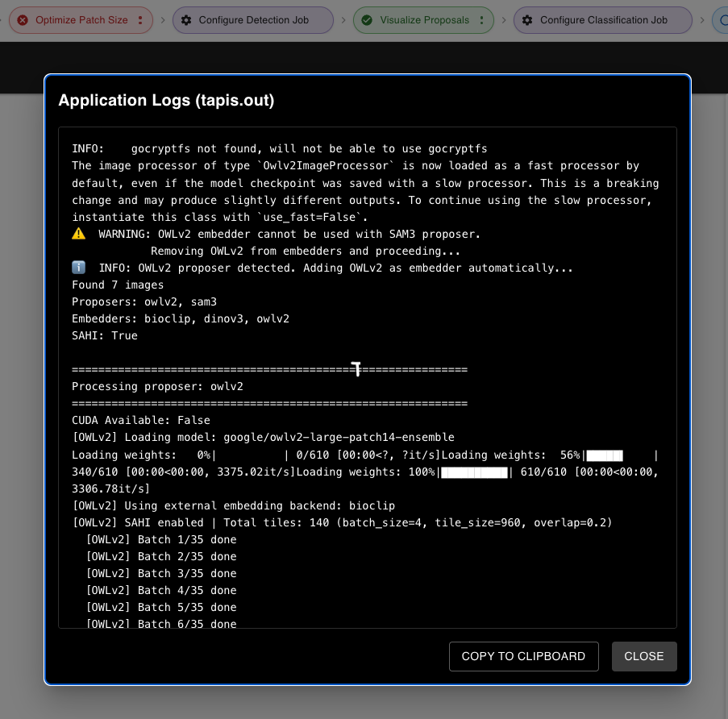Click the gear icon on Configure Detection Job
728x719 pixels.
[x=186, y=20]
